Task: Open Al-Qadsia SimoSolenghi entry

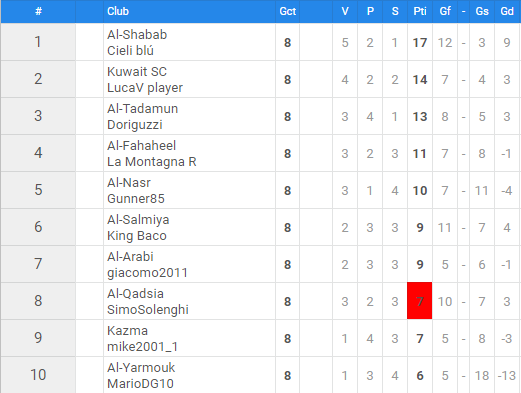Action: click(148, 302)
